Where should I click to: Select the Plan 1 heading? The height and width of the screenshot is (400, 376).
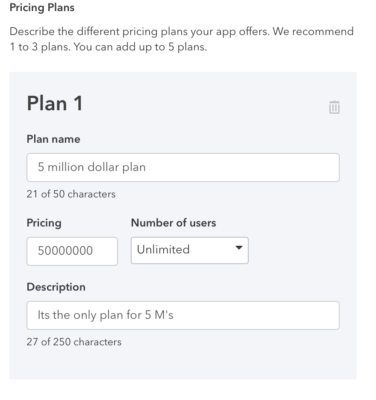[55, 103]
